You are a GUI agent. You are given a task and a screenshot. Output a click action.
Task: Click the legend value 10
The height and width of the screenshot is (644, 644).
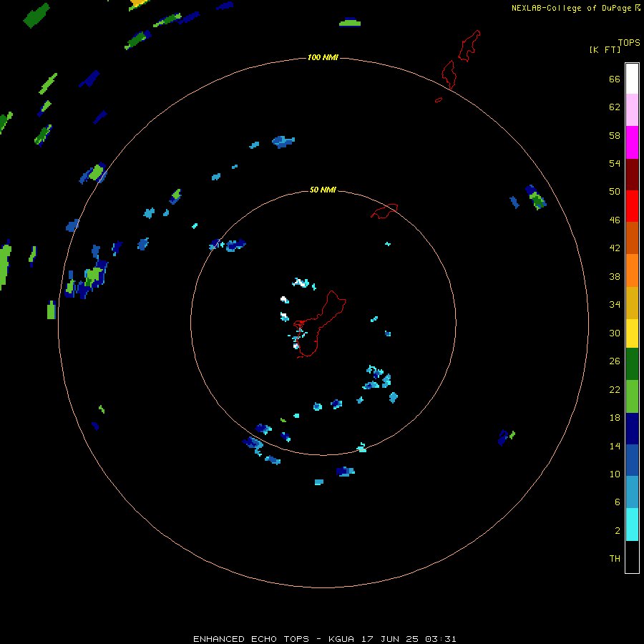tap(615, 474)
